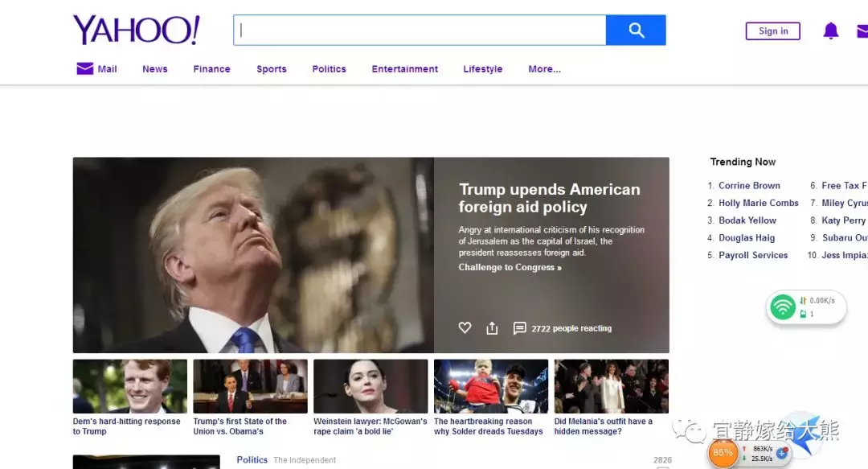Image resolution: width=868 pixels, height=469 pixels.
Task: Click the Melania outfit story thumbnail
Action: (x=611, y=385)
